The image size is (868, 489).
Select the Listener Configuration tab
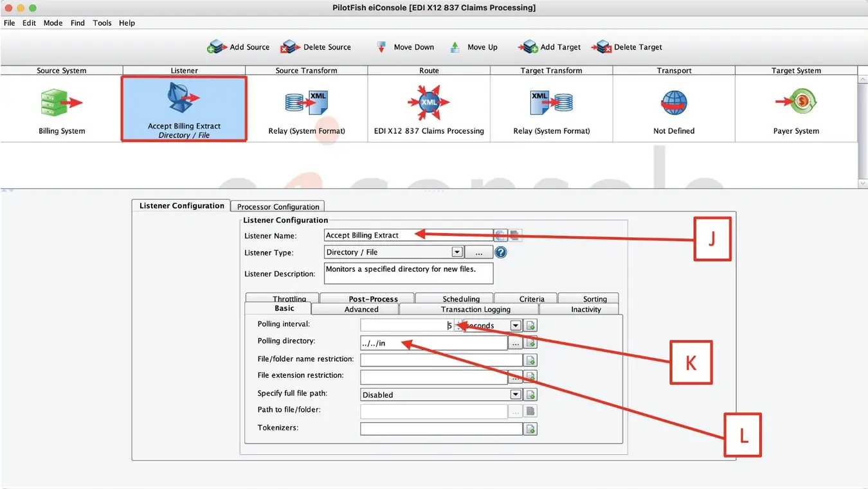[181, 206]
